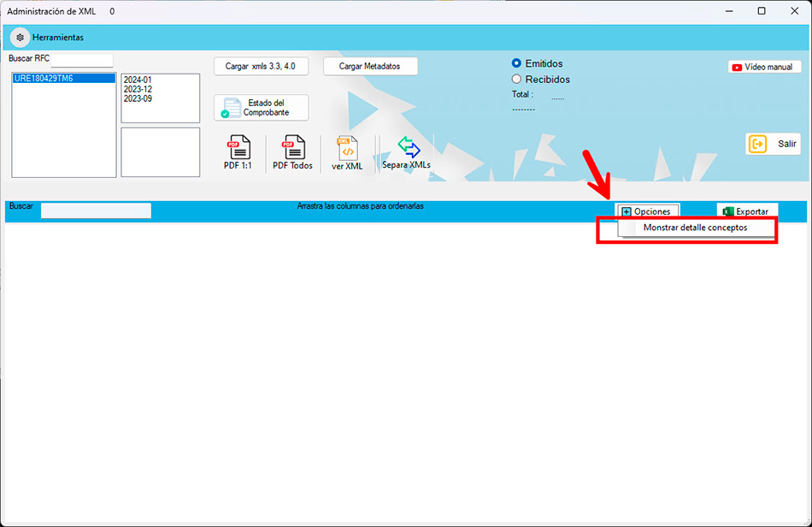Open the Vídeo manual YouTube link

(764, 67)
